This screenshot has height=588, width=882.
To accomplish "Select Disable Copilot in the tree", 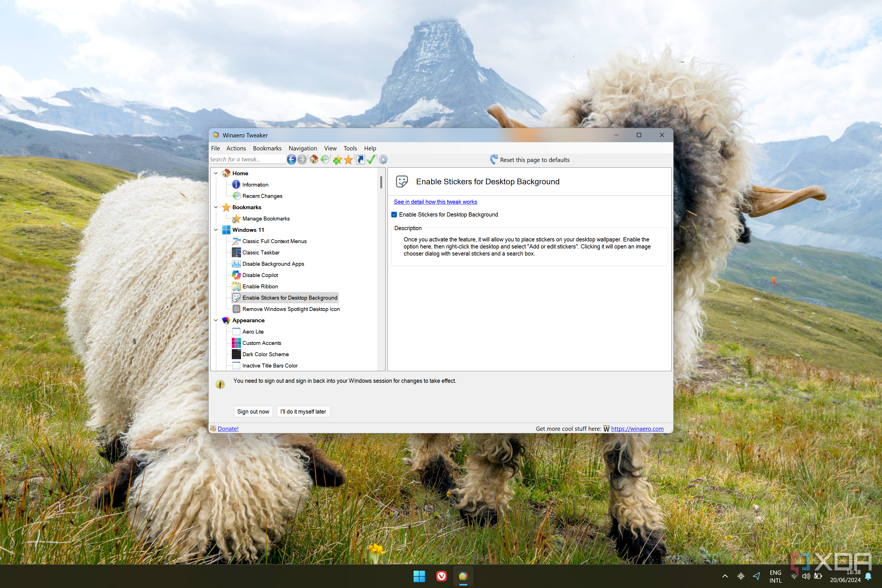I will 260,275.
